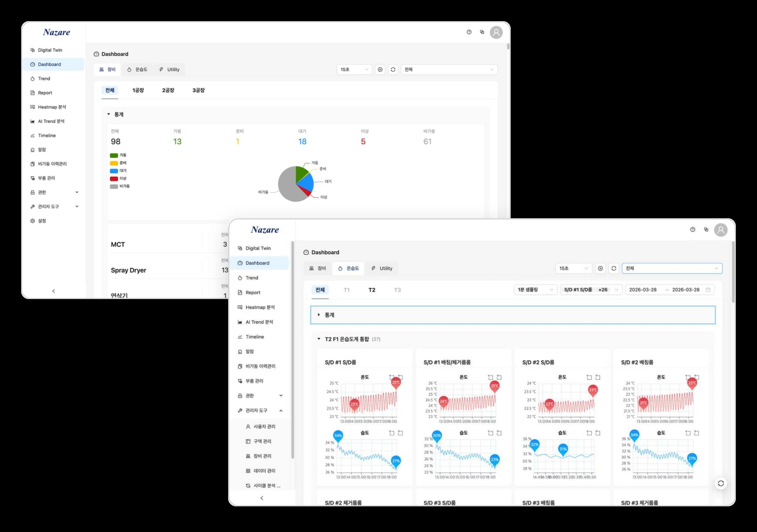This screenshot has width=757, height=532.
Task: Toggle the 대기 legend item in the back window
Action: point(118,171)
